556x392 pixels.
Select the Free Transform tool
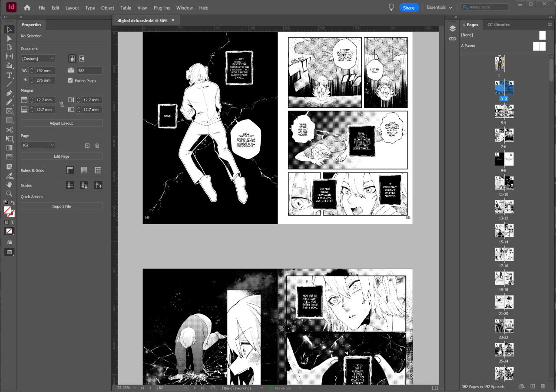click(10, 138)
